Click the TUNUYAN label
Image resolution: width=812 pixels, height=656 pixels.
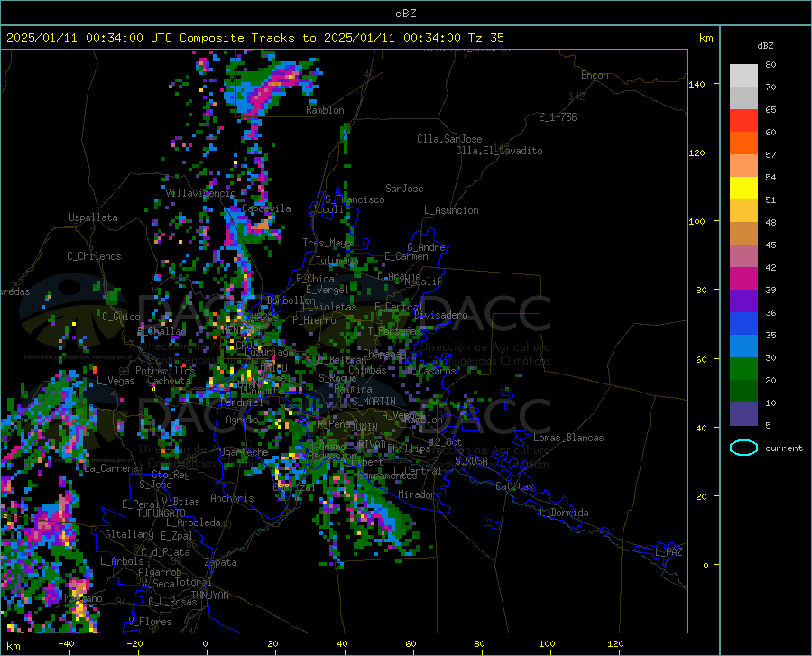coord(209,596)
